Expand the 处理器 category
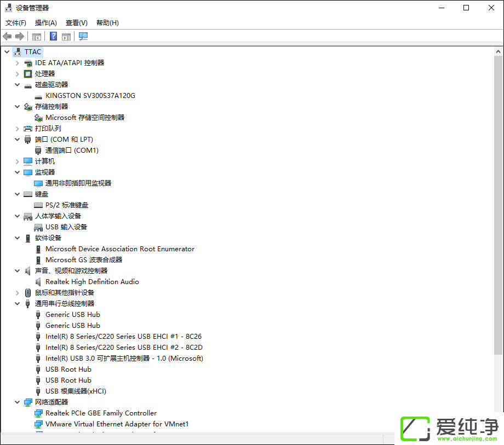Viewport: 504px width, 445px height. [x=17, y=73]
